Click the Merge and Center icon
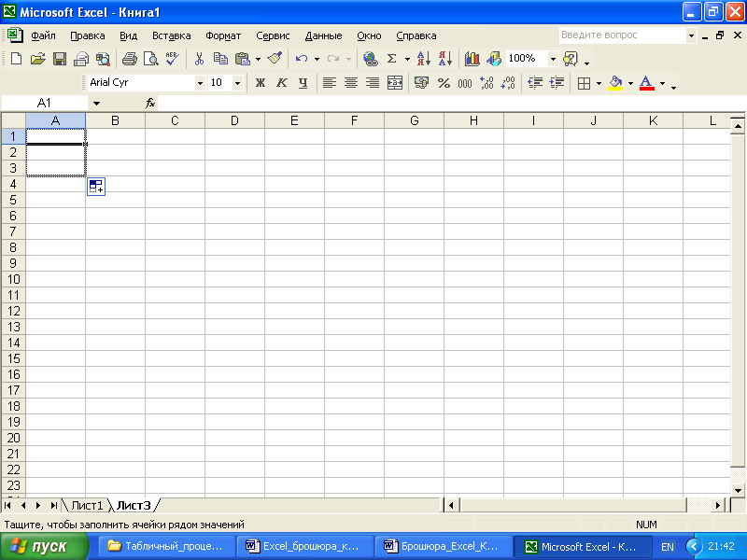747x560 pixels. pos(395,83)
